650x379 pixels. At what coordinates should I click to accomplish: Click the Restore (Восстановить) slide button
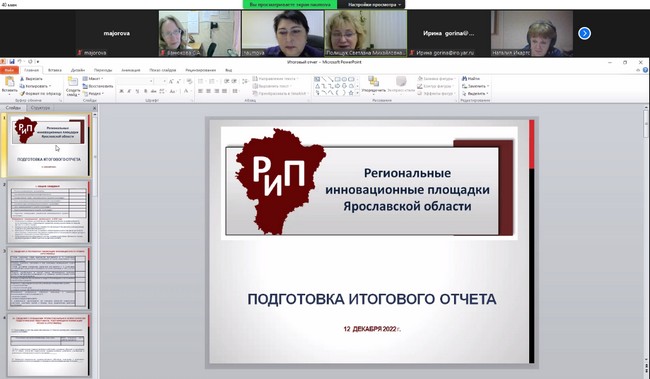click(98, 86)
